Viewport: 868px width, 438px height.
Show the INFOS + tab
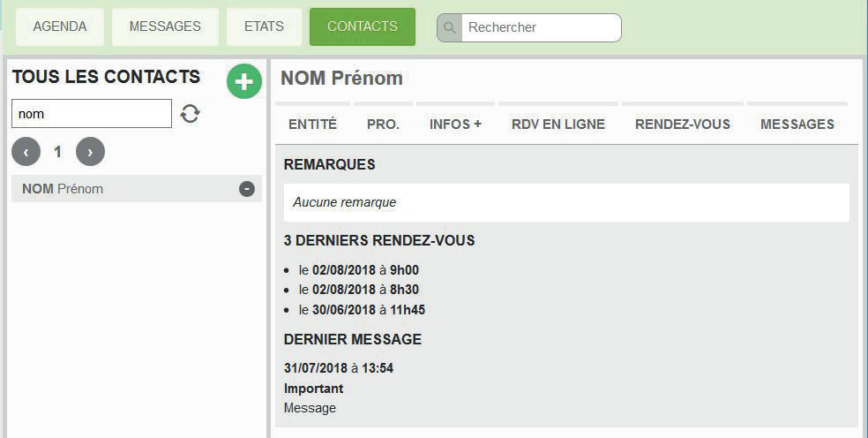point(455,125)
